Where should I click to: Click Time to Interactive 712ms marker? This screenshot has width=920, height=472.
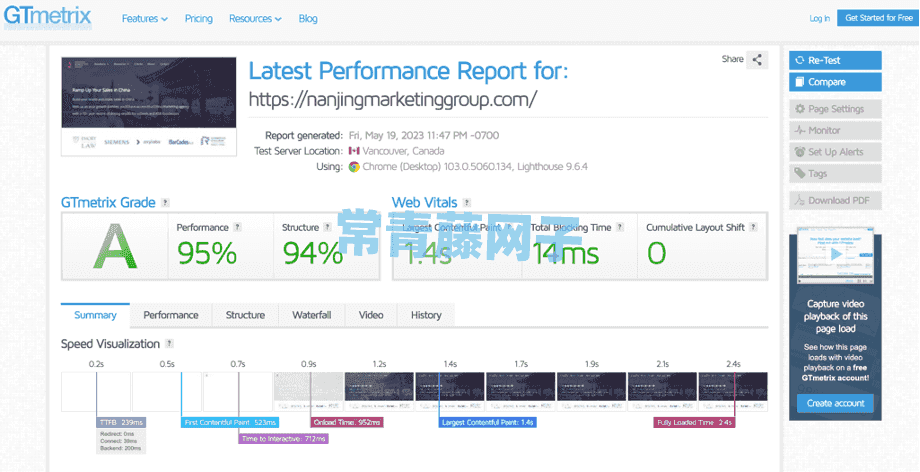point(283,439)
